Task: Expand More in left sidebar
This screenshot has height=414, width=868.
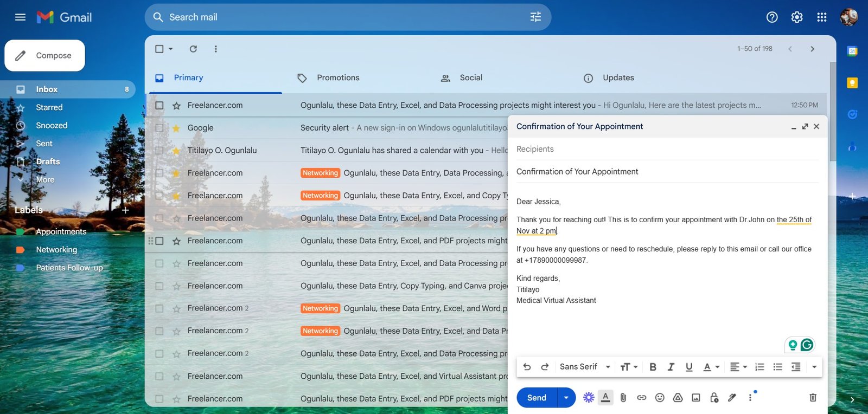Action: 45,180
